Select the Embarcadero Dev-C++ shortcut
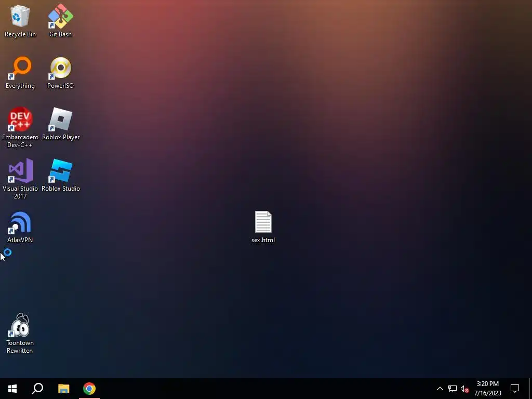 pyautogui.click(x=20, y=127)
